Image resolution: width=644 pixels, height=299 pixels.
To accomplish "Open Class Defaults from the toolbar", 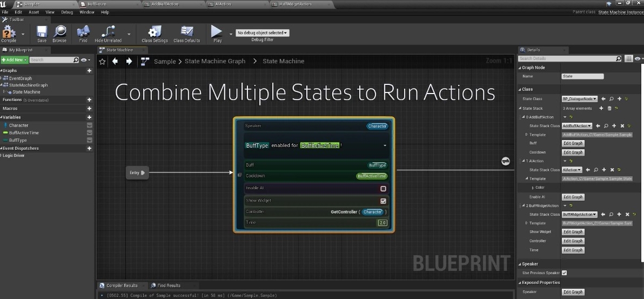I will (x=186, y=32).
